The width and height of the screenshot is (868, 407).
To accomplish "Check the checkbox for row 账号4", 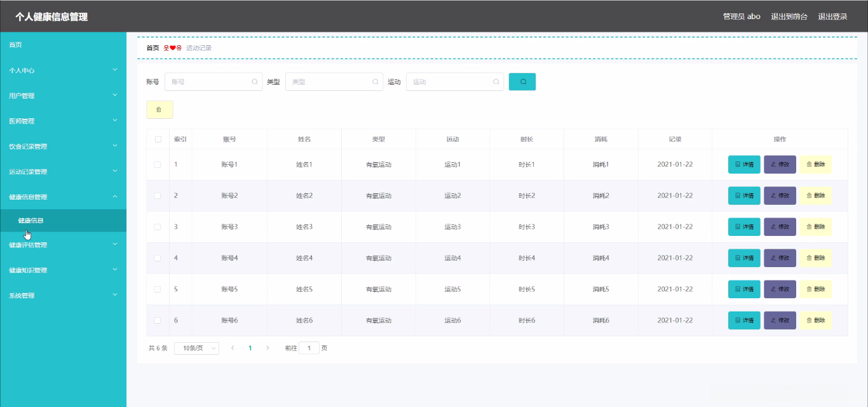I will click(158, 258).
